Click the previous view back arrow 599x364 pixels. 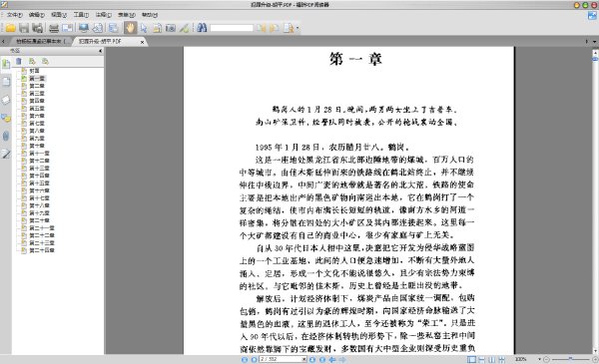tap(332, 359)
